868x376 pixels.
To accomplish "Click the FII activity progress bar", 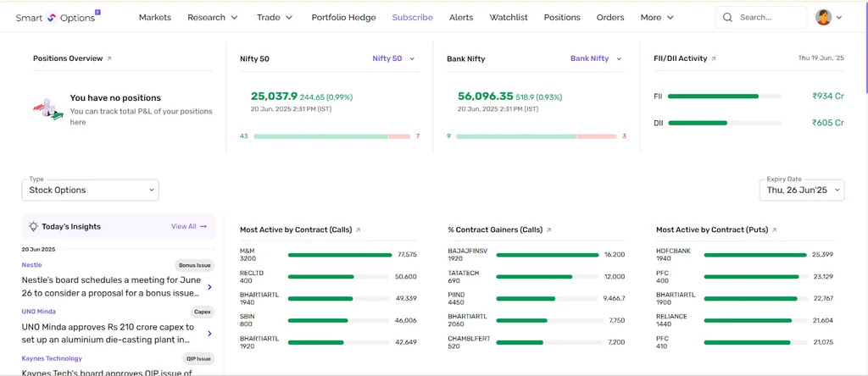I will [x=724, y=97].
